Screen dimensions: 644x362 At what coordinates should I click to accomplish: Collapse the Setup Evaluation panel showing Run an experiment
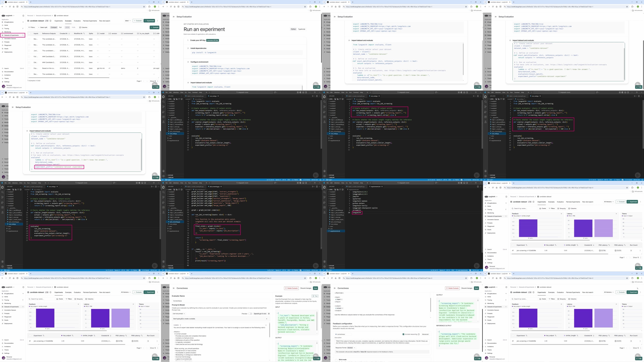(x=173, y=17)
